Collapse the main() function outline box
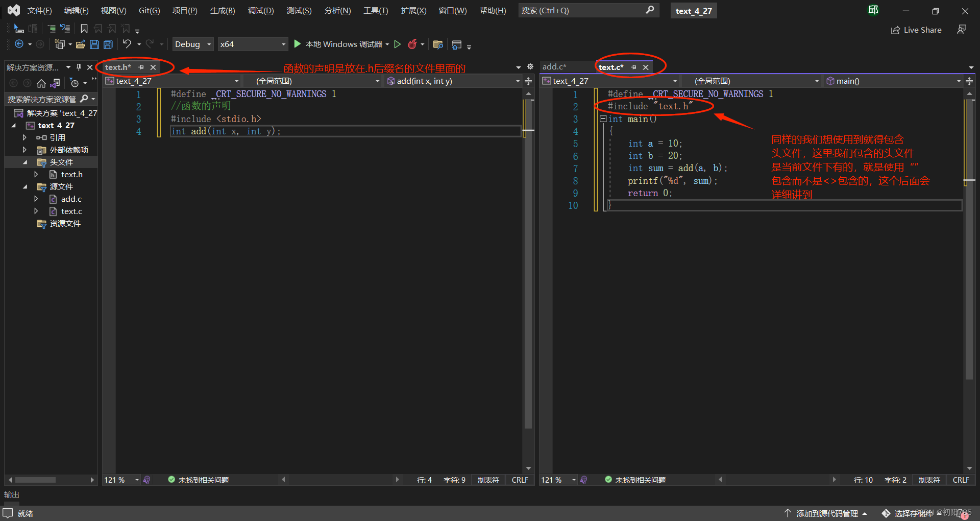The width and height of the screenshot is (980, 521). (603, 119)
